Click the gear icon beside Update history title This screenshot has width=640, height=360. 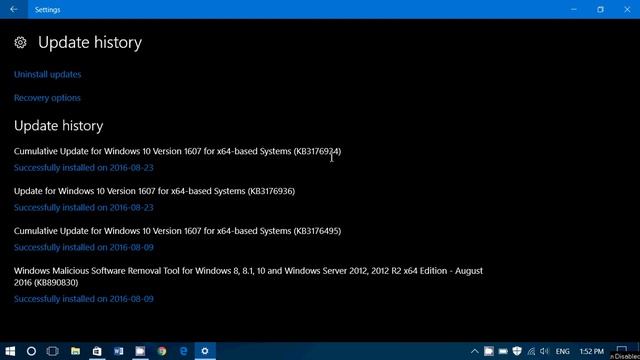[20, 42]
